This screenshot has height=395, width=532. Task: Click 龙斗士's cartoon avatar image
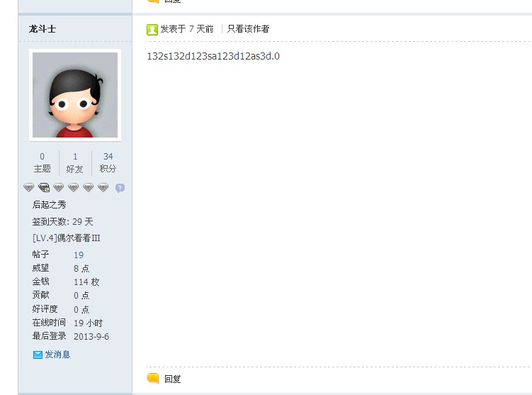pyautogui.click(x=75, y=95)
